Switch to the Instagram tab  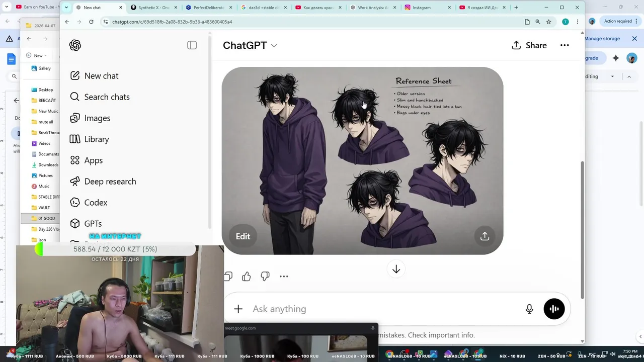point(427,8)
